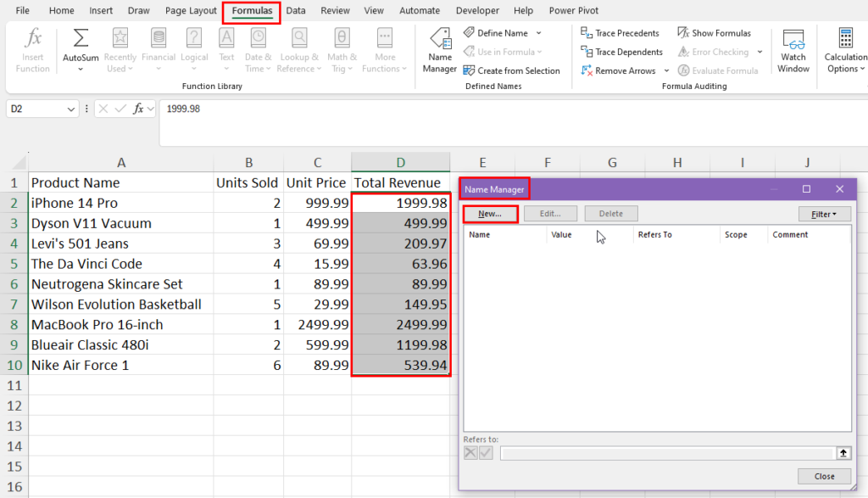Click the Delete button in Name Manager
This screenshot has width=868, height=498.
(x=611, y=214)
